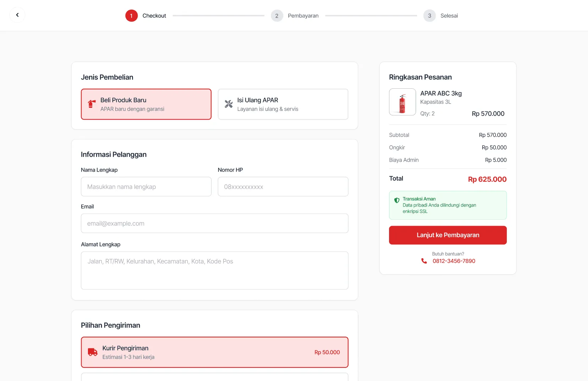Click the Kurir Pengiriman price Rp 50.000
Viewport: 588px width, 381px height.
tap(327, 352)
